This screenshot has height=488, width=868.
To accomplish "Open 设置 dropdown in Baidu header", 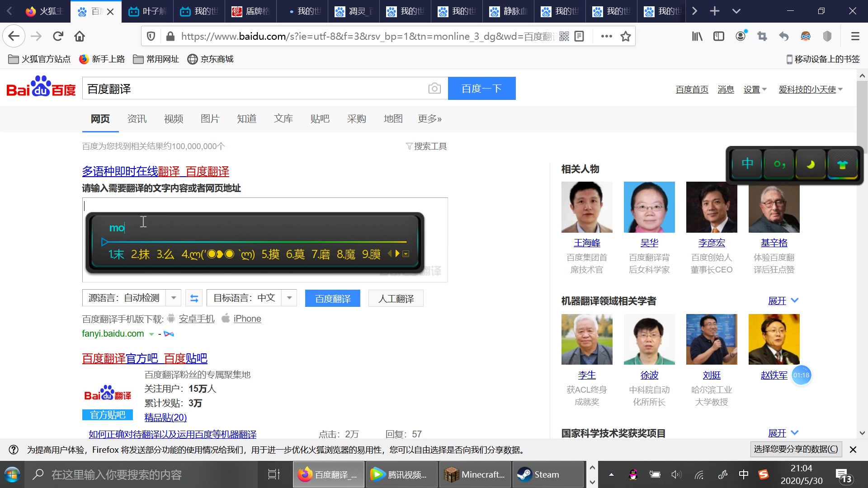I will [755, 89].
